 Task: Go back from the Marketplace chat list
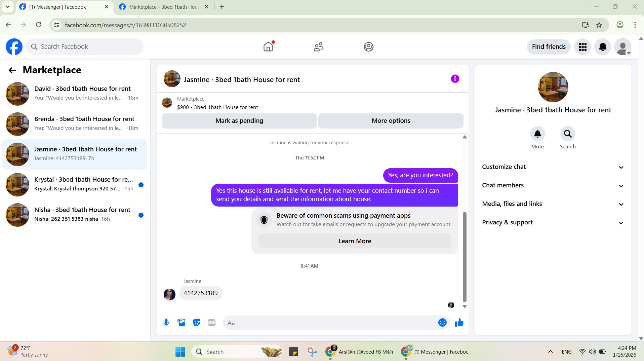pyautogui.click(x=12, y=70)
